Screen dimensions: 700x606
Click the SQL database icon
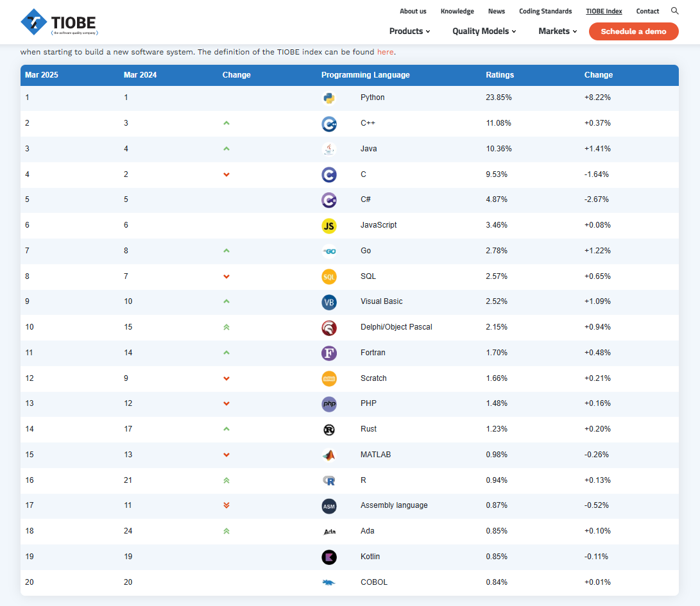[329, 277]
